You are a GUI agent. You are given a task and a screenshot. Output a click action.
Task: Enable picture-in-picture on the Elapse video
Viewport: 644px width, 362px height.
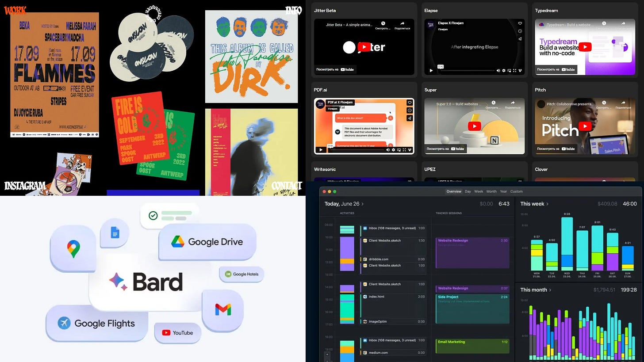509,71
